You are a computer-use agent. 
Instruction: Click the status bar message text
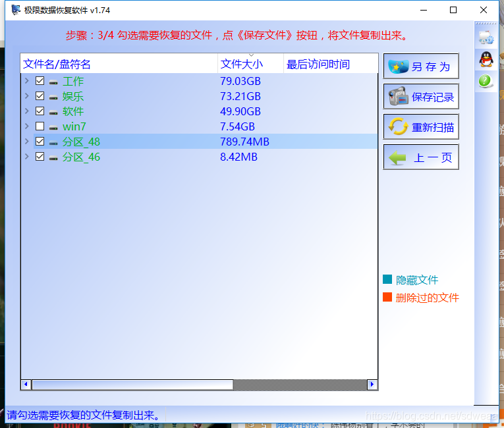84,415
